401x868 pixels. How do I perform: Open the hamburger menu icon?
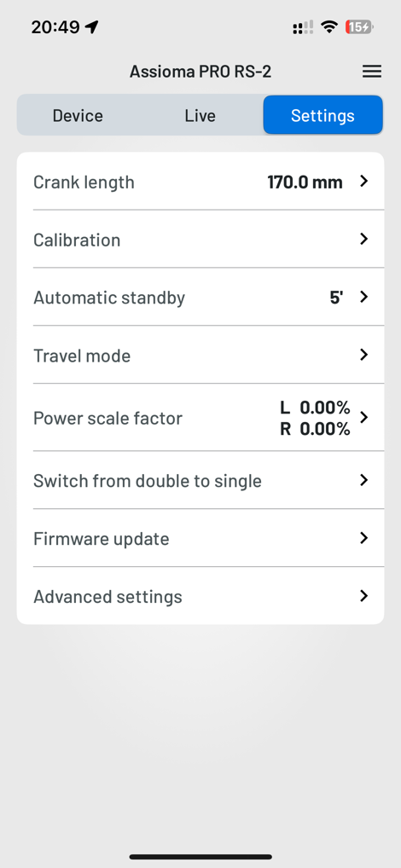(372, 72)
